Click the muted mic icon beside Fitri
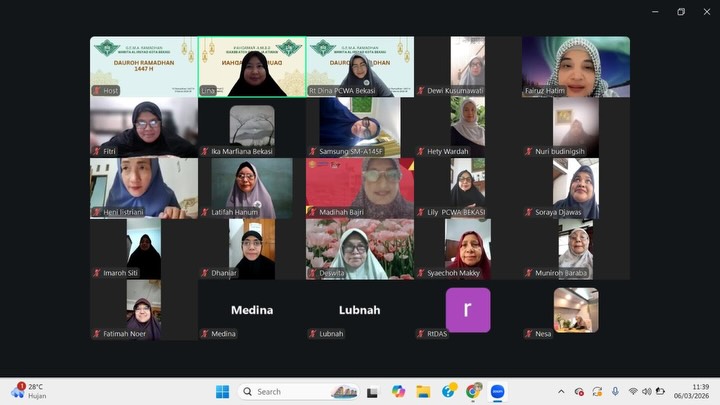720x405 pixels. pyautogui.click(x=96, y=152)
